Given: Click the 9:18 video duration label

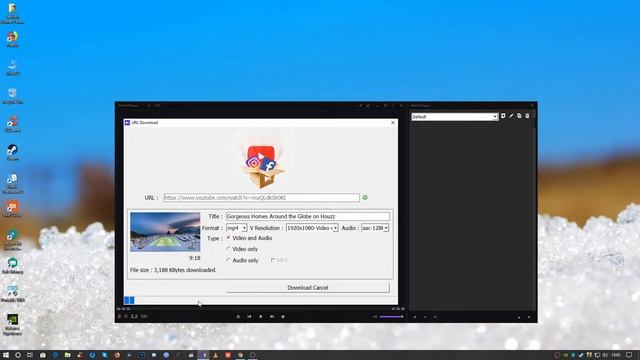Looking at the screenshot, I should 195,258.
